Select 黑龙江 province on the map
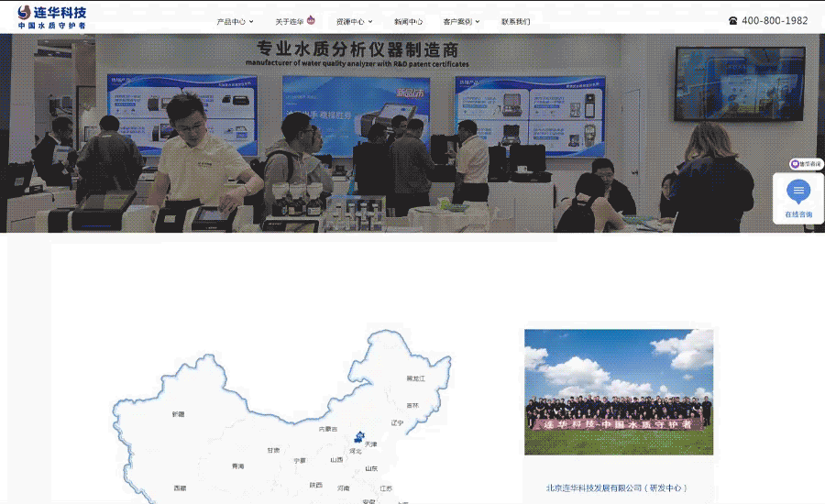The image size is (825, 504). (416, 378)
